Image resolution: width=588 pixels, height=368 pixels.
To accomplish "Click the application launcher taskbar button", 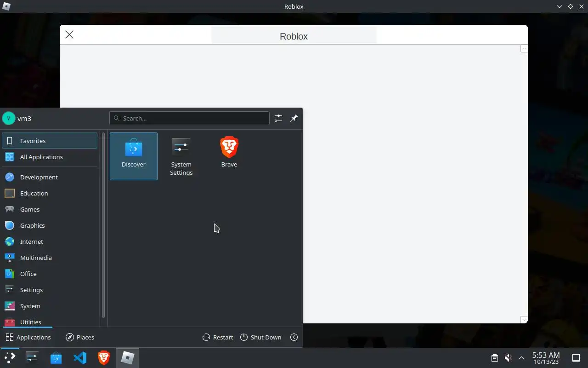I will tap(10, 358).
